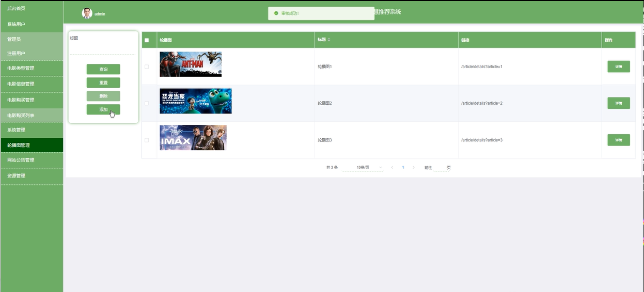Select 管理员 submenu item

coord(32,39)
